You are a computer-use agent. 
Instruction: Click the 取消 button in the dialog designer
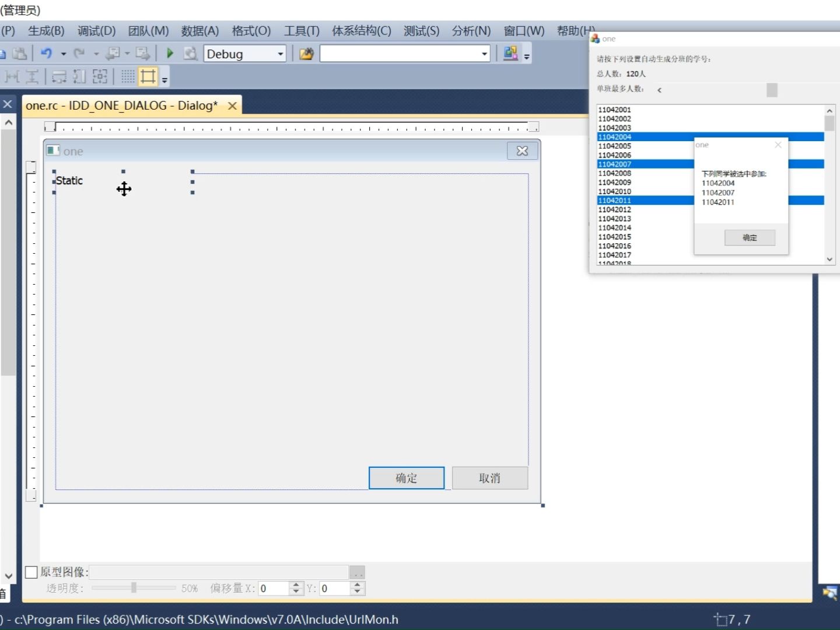489,478
